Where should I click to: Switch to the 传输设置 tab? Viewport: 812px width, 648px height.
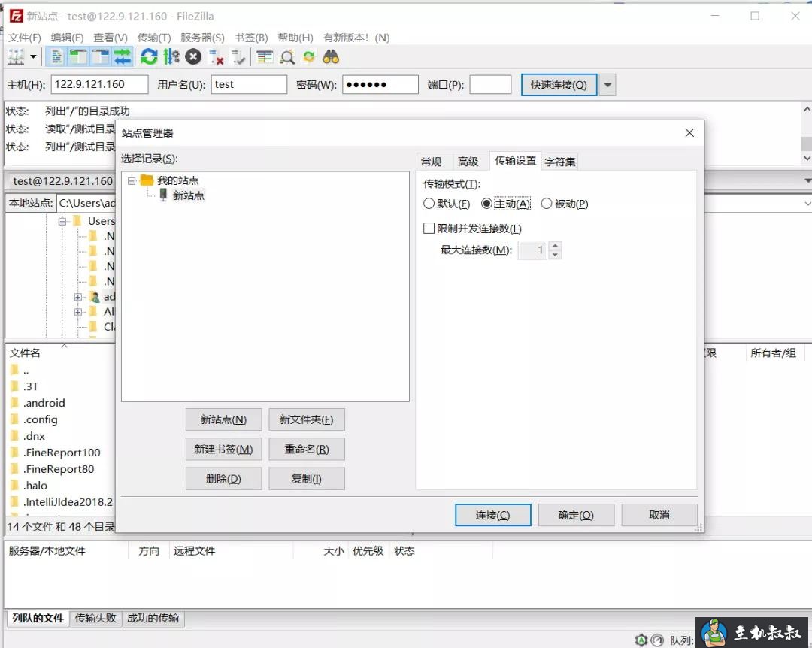[x=515, y=161]
